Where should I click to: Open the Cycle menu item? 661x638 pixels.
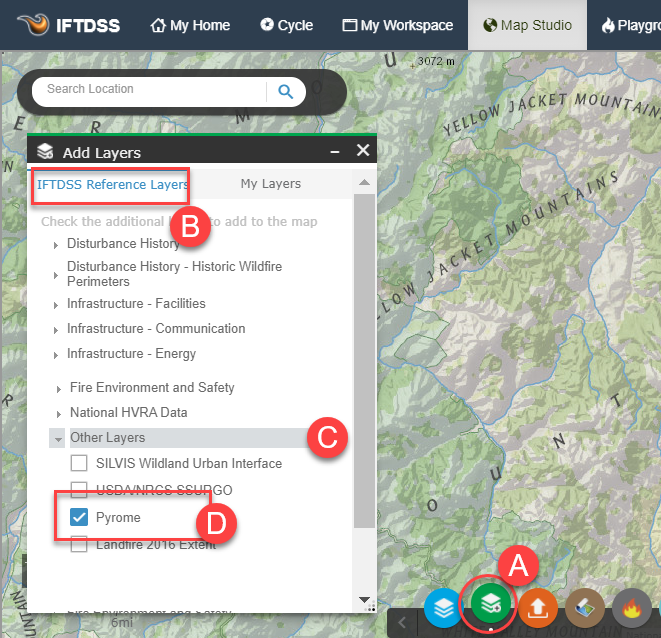pos(287,25)
